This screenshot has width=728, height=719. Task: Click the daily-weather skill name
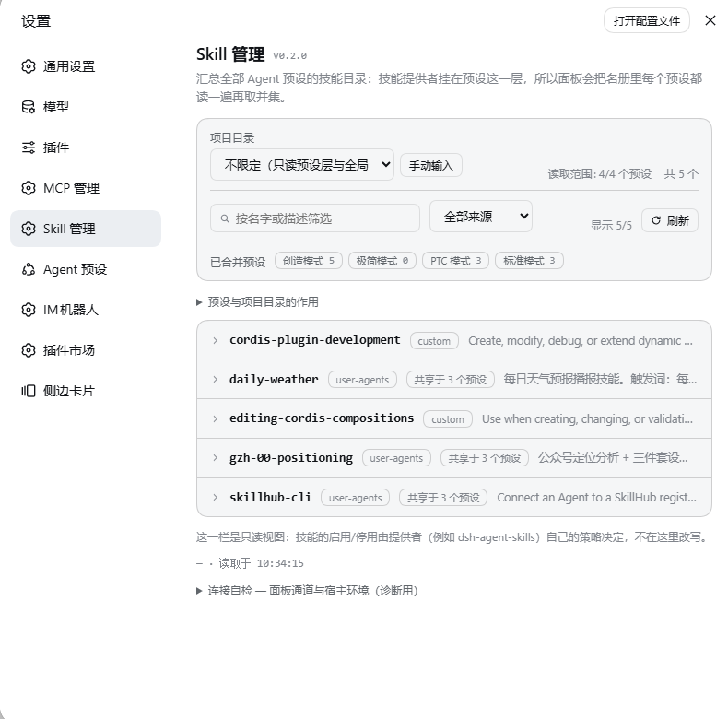click(x=274, y=380)
